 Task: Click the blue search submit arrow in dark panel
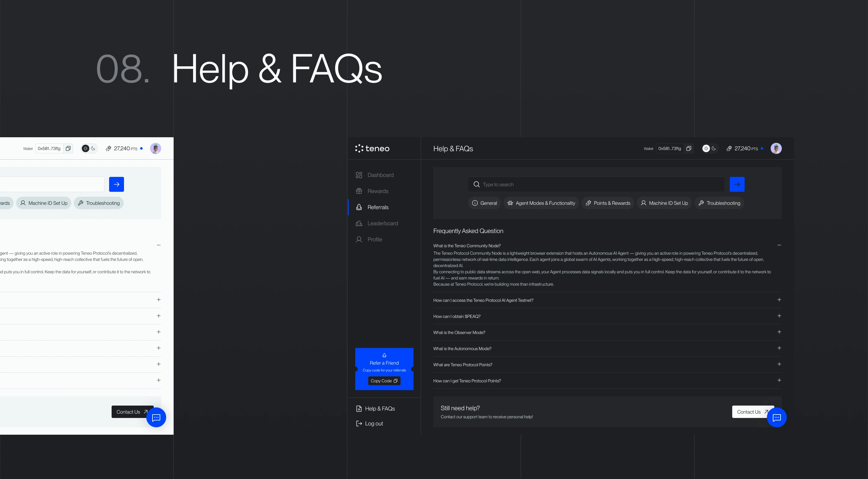point(737,184)
